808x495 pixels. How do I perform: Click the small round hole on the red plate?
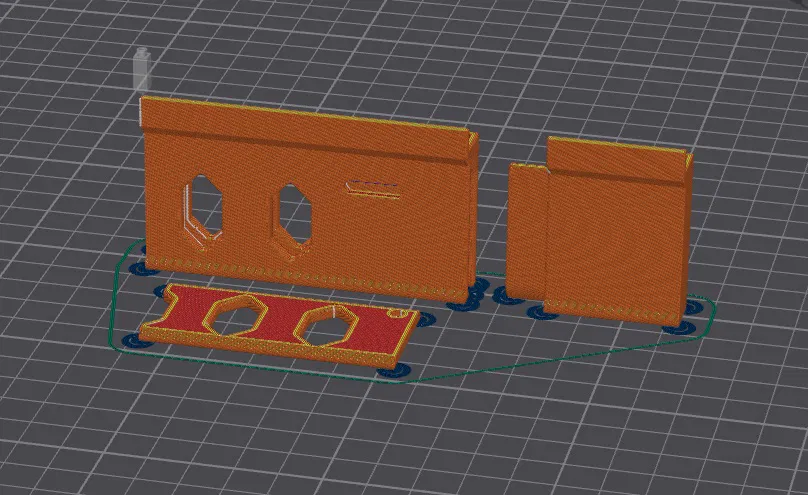[x=395, y=313]
